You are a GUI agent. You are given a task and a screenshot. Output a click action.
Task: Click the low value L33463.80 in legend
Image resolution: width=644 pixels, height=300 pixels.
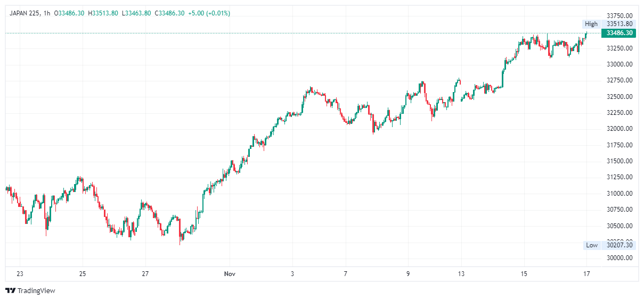click(x=137, y=13)
